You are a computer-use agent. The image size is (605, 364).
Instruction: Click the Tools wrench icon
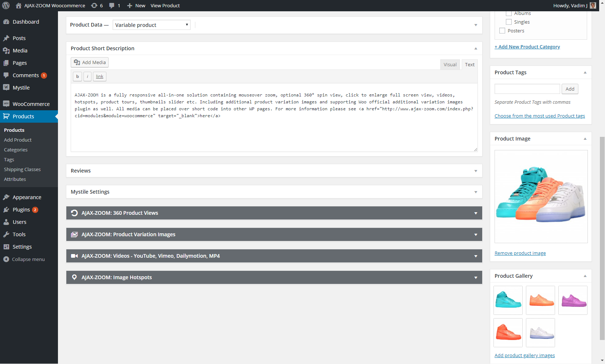click(x=6, y=234)
